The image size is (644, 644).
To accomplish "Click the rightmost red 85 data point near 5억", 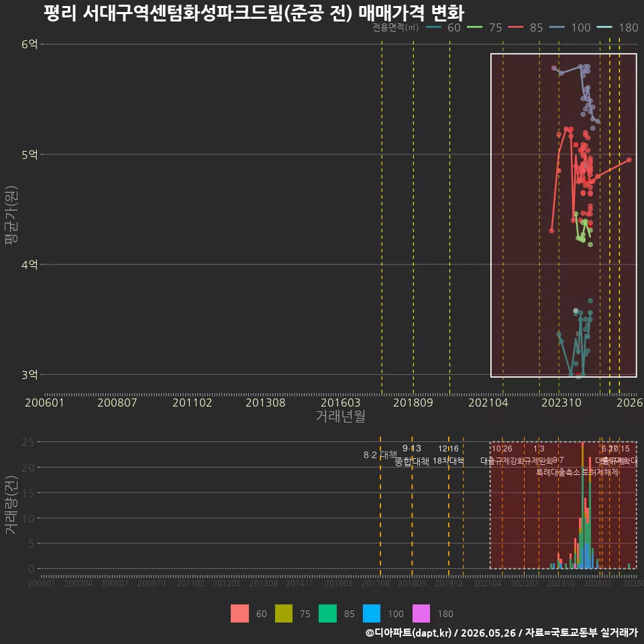I will tap(629, 160).
